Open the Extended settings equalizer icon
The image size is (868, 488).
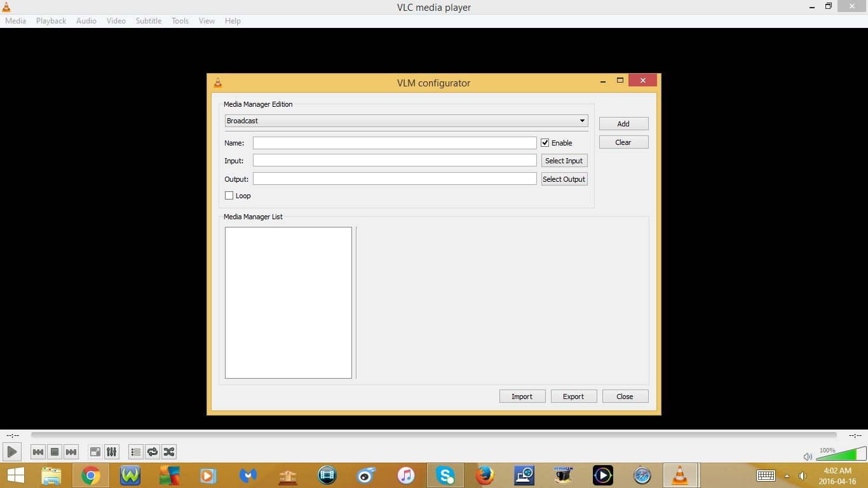111,451
